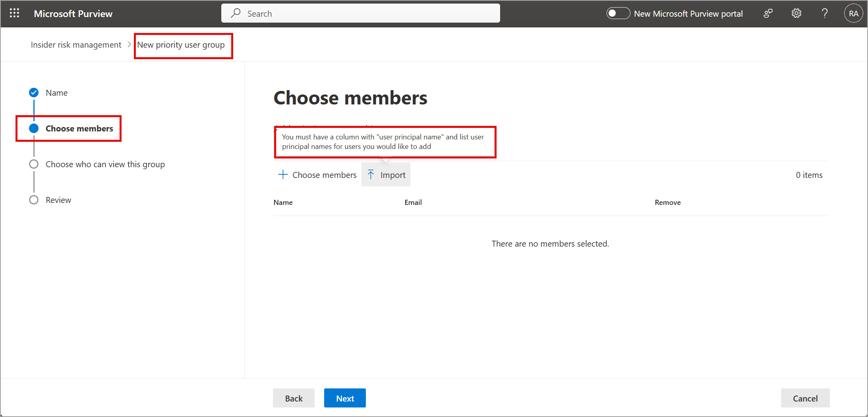Click the Import upload arrow icon
Image resolution: width=868 pixels, height=417 pixels.
[x=371, y=174]
